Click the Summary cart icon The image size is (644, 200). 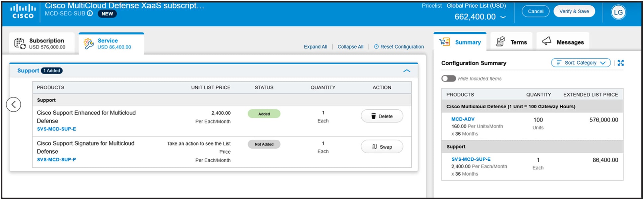pyautogui.click(x=445, y=42)
